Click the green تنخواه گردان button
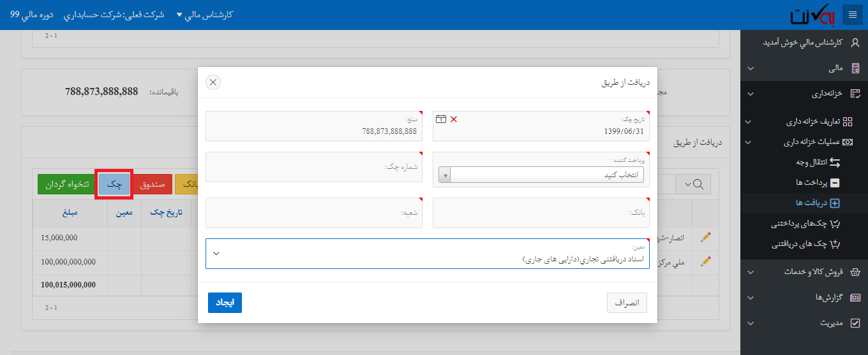868x355 pixels. 66,184
